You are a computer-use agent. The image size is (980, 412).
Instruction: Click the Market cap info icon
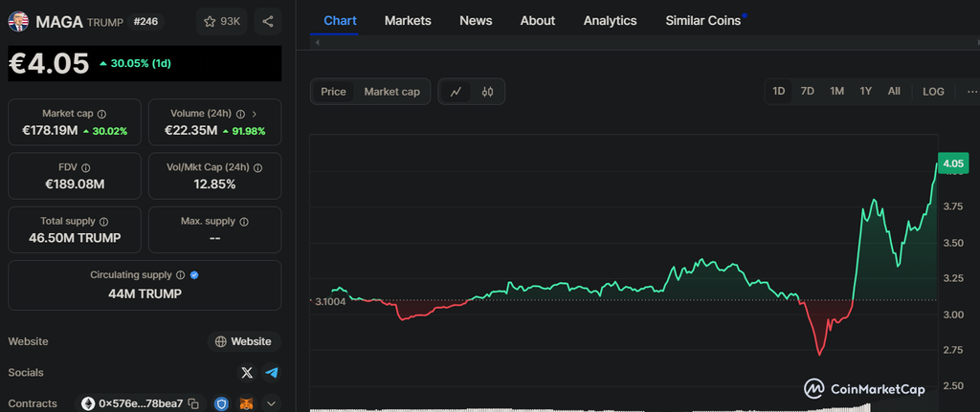pos(101,114)
